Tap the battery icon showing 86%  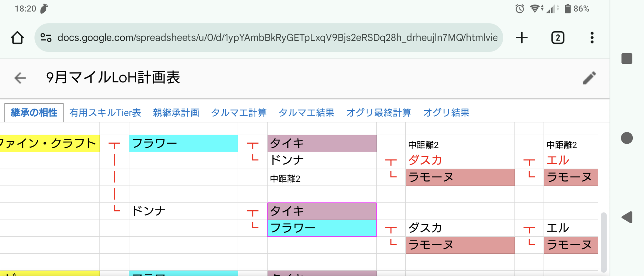pos(568,9)
